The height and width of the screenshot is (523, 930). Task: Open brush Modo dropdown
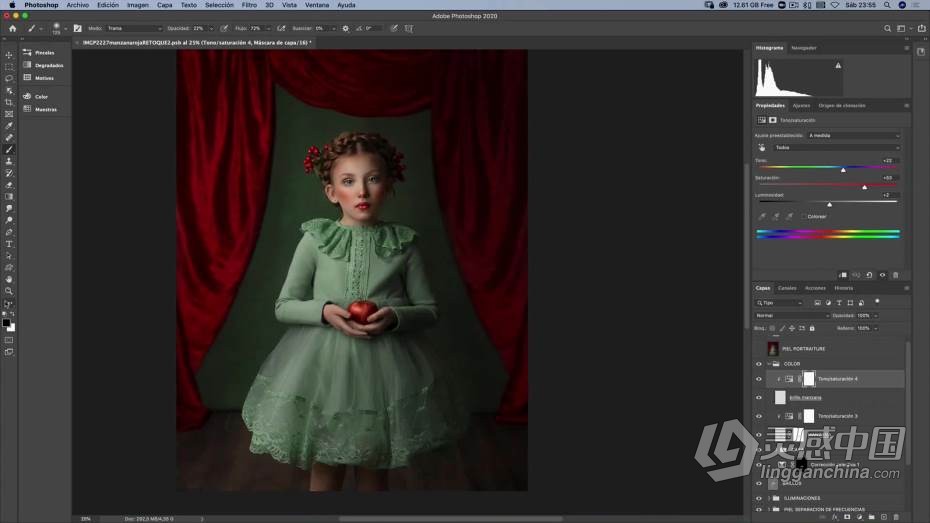(135, 28)
